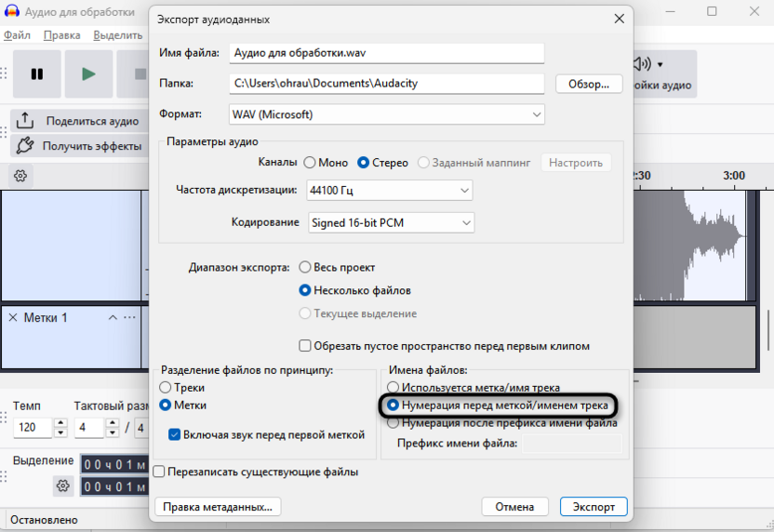Open the Файл menu
The image size is (774, 532).
(x=17, y=35)
